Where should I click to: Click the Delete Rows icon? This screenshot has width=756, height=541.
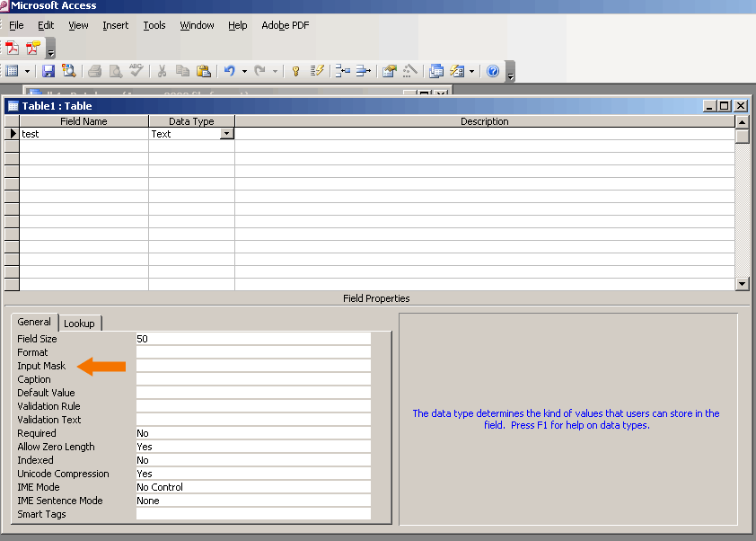(363, 71)
